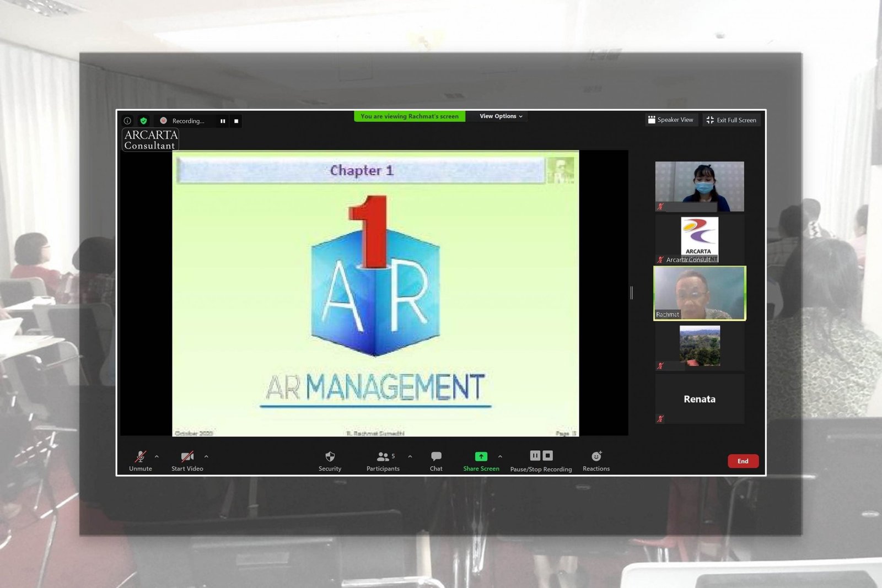Click the green Share Screen icon

point(481,457)
